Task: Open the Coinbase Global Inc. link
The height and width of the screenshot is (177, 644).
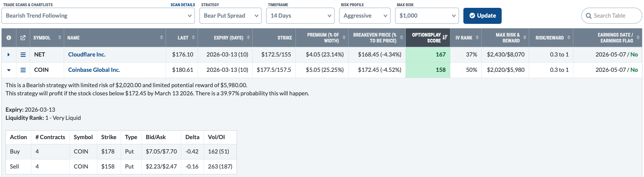Action: pos(94,70)
